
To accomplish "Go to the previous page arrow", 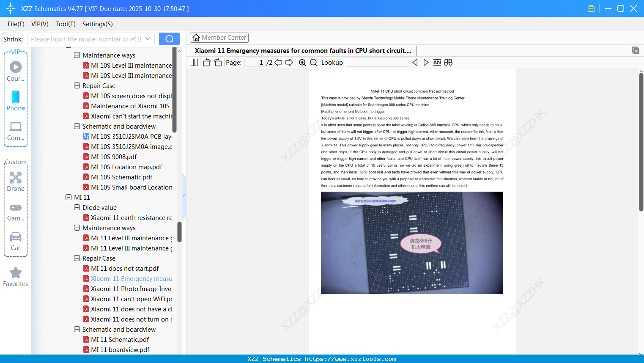I will (x=278, y=63).
